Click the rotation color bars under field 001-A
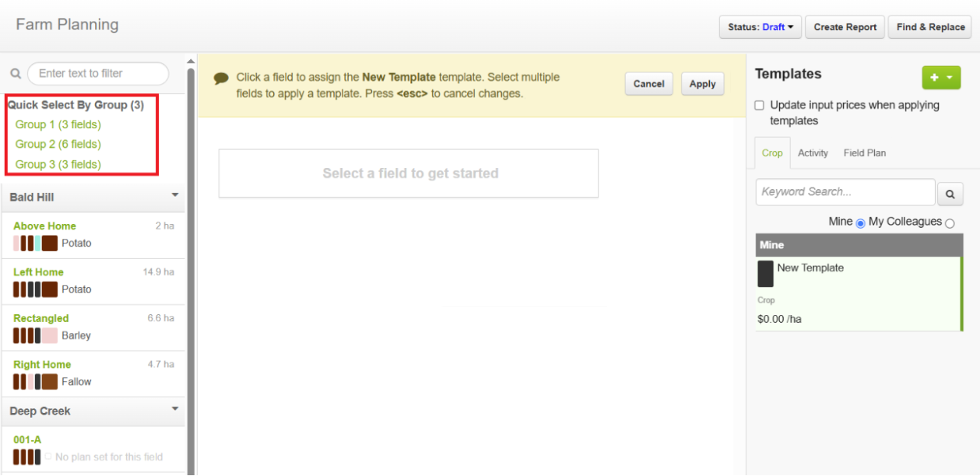The width and height of the screenshot is (980, 476). tap(27, 457)
